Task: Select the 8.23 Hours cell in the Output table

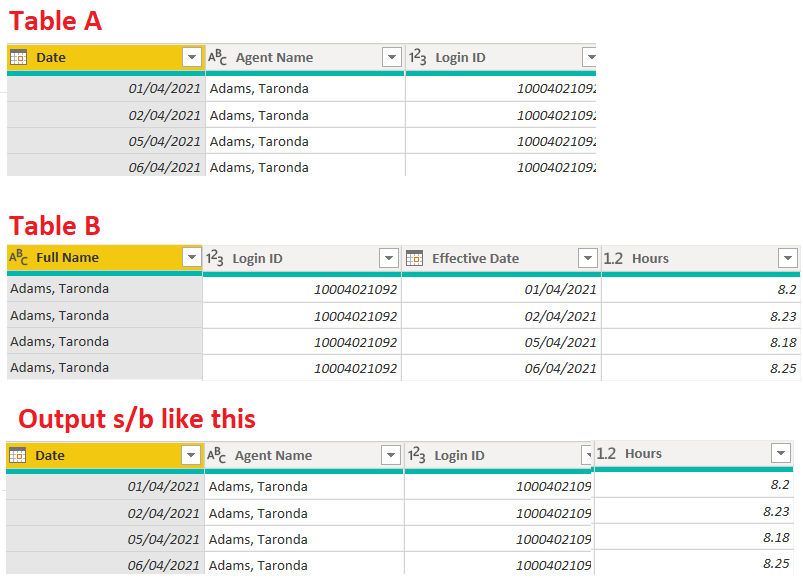Action: coord(693,511)
